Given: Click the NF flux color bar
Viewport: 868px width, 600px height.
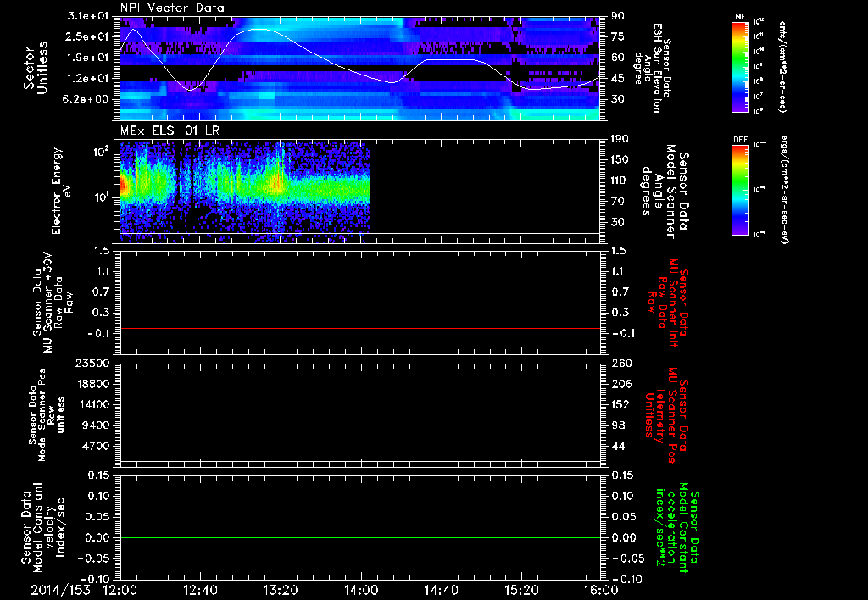Looking at the screenshot, I should click(x=741, y=67).
